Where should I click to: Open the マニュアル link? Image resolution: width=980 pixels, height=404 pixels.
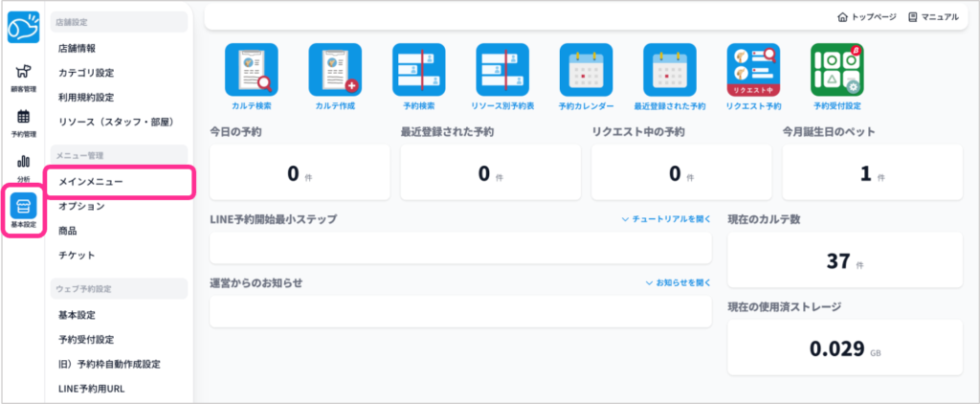(x=932, y=17)
